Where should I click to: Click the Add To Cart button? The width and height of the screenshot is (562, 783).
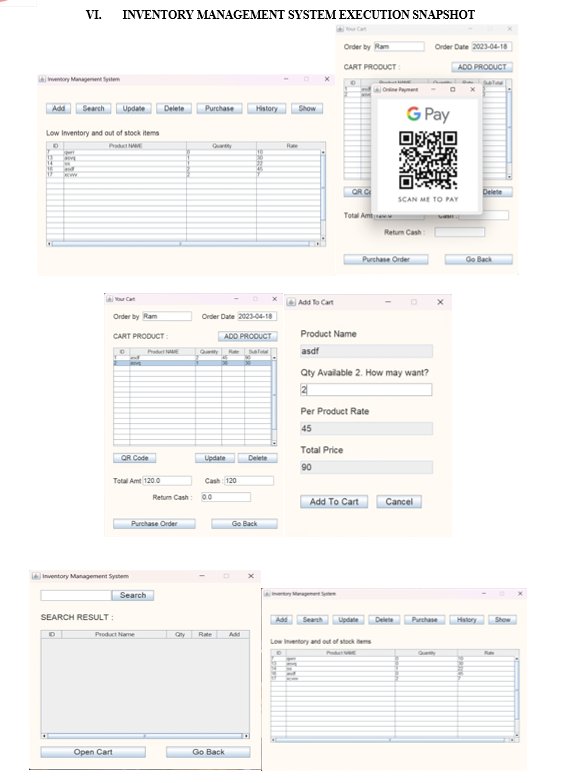(x=334, y=501)
